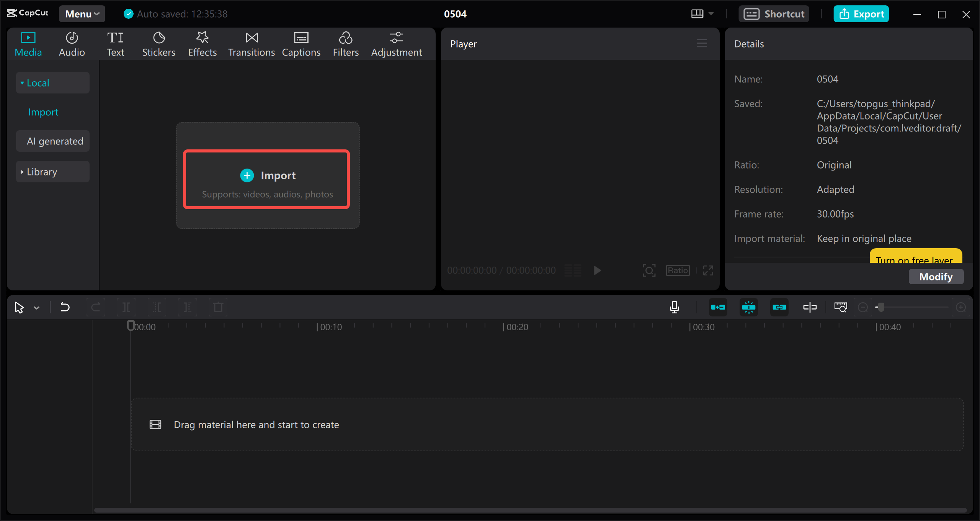This screenshot has width=980, height=521.
Task: Toggle the linked preview option in the timeline
Action: click(x=779, y=307)
